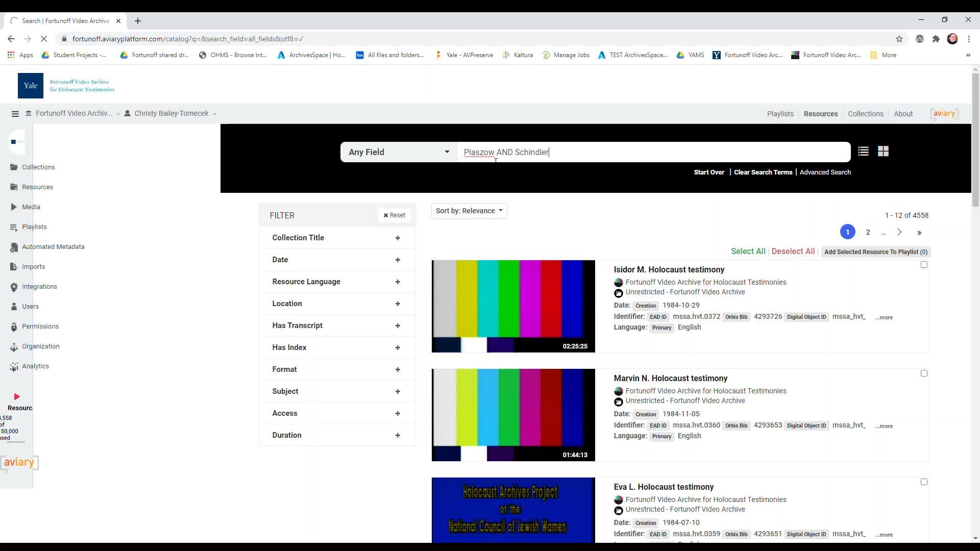
Task: Open Advanced Search link
Action: pyautogui.click(x=825, y=172)
